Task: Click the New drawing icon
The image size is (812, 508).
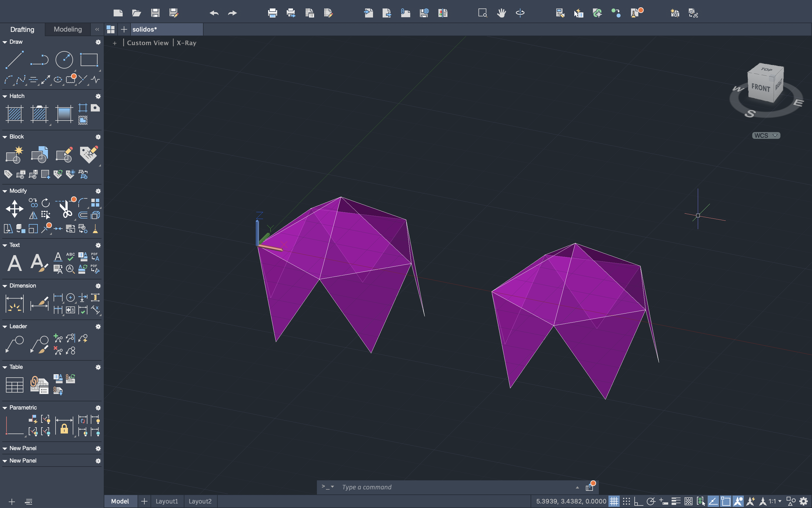Action: click(118, 13)
